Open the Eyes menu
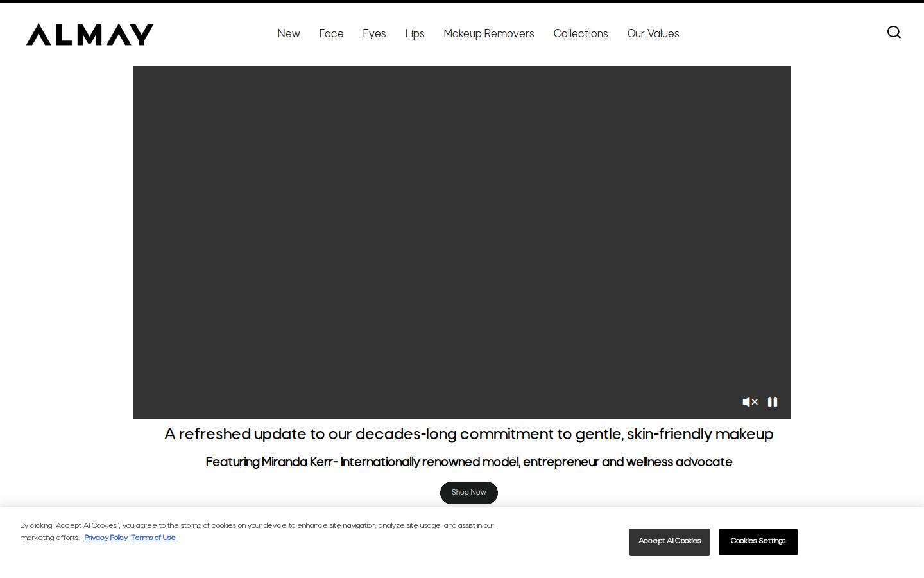Image resolution: width=924 pixels, height=578 pixels. click(374, 34)
